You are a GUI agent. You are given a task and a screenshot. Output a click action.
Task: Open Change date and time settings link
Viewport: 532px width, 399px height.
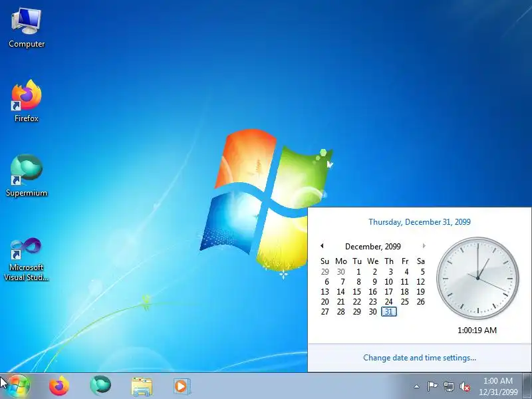pyautogui.click(x=420, y=358)
